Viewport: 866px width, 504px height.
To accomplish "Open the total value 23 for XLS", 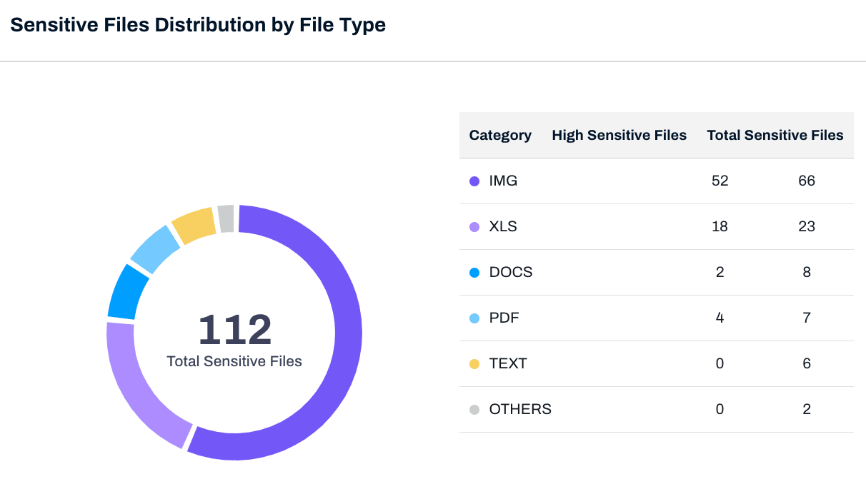I will [806, 227].
